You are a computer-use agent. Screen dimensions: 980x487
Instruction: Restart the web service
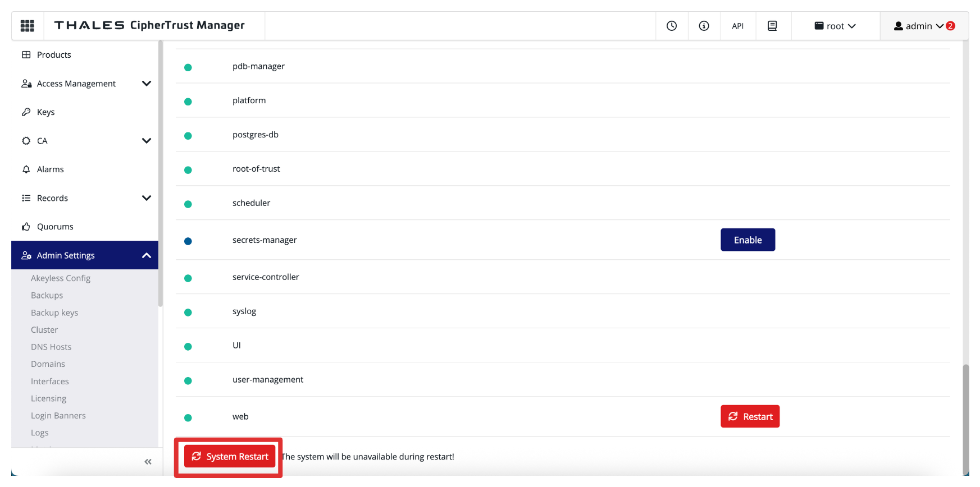(x=750, y=416)
